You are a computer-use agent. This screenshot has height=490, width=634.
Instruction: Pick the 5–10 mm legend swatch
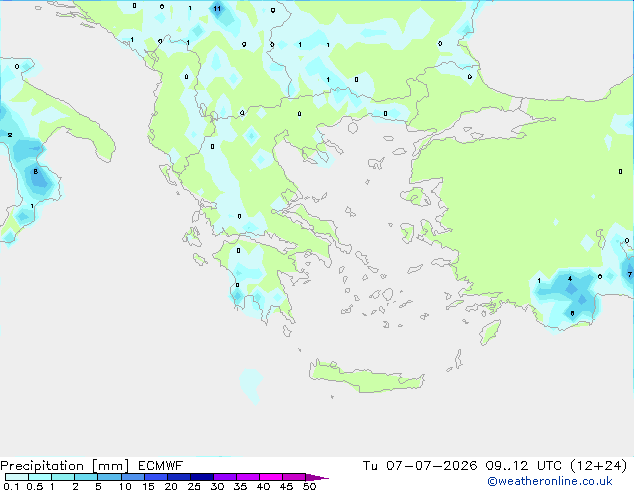tap(109, 477)
